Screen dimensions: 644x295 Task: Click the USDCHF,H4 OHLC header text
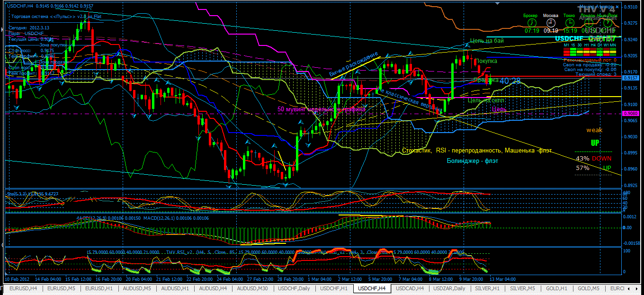click(50, 6)
